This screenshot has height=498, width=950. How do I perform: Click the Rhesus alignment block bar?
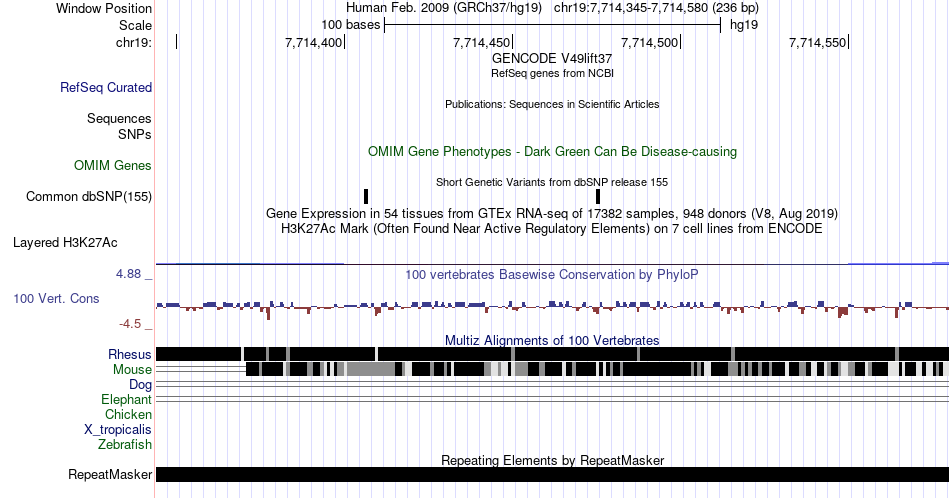(x=552, y=354)
